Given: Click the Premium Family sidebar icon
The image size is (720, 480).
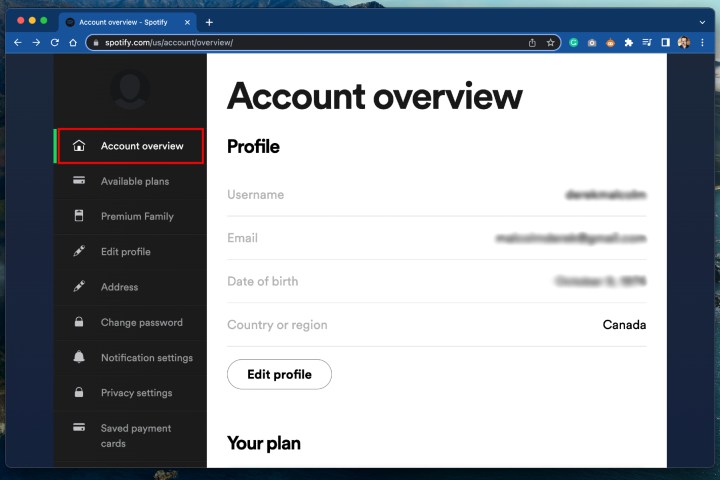Looking at the screenshot, I should pos(79,216).
